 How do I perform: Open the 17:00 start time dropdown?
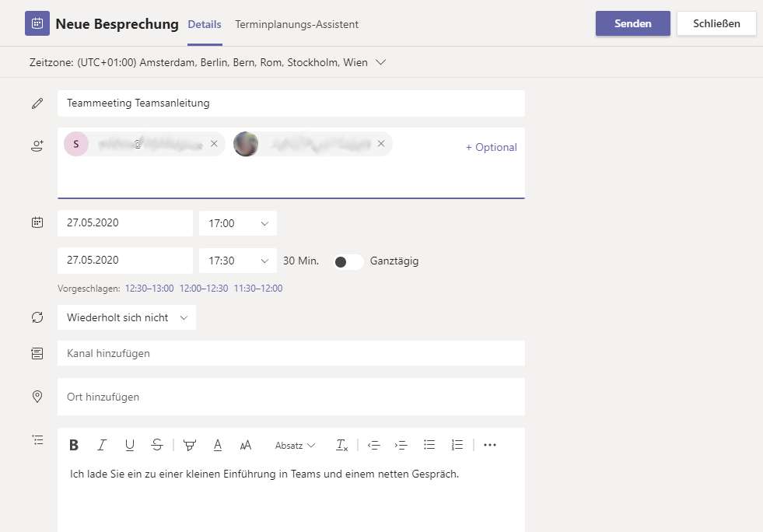coord(237,223)
